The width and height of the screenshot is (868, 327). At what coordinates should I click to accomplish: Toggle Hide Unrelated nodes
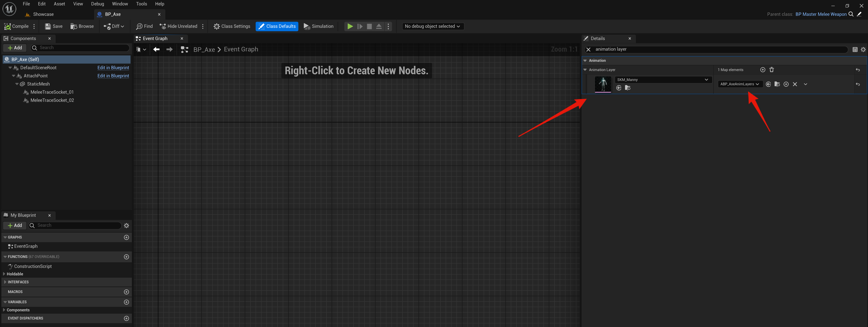click(x=178, y=26)
